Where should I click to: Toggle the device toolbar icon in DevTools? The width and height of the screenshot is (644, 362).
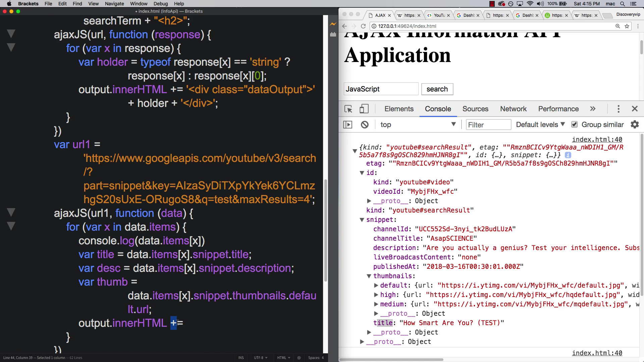click(x=364, y=109)
